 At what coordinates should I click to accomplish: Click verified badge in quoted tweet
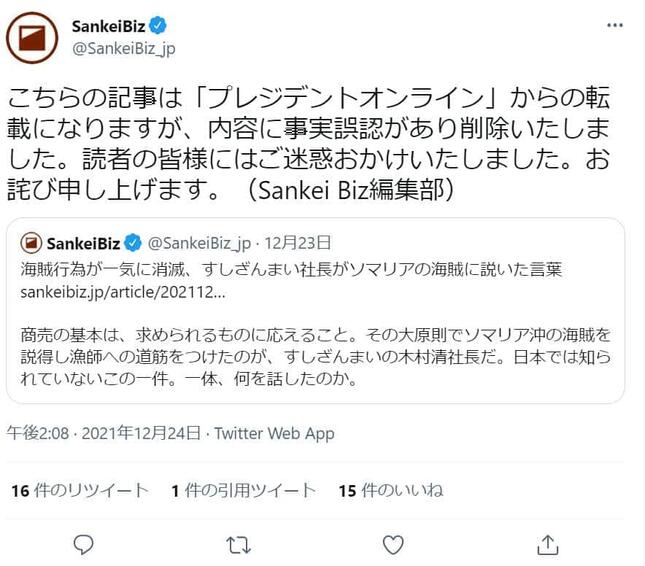(x=133, y=243)
